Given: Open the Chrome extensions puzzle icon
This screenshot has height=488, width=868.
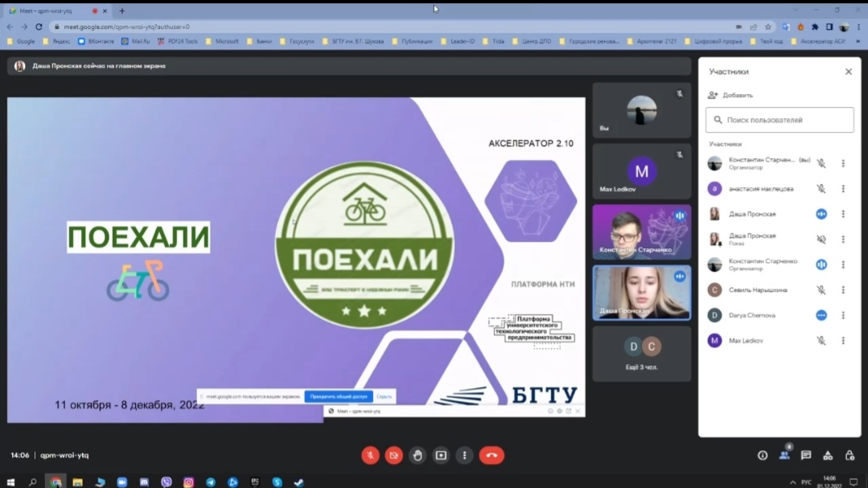Looking at the screenshot, I should [x=815, y=27].
